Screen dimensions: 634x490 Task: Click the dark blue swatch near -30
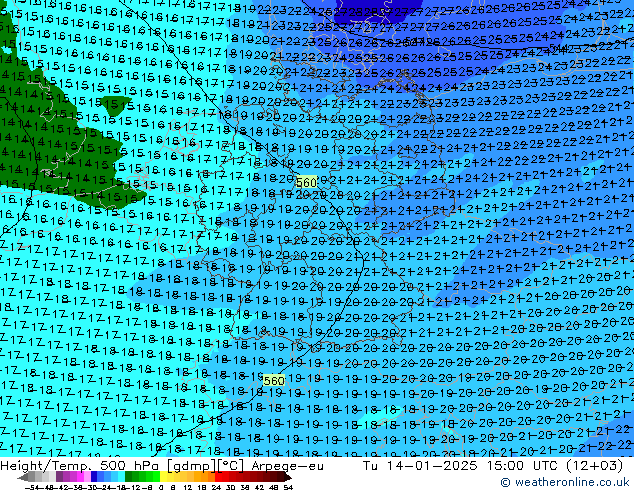coord(94,477)
